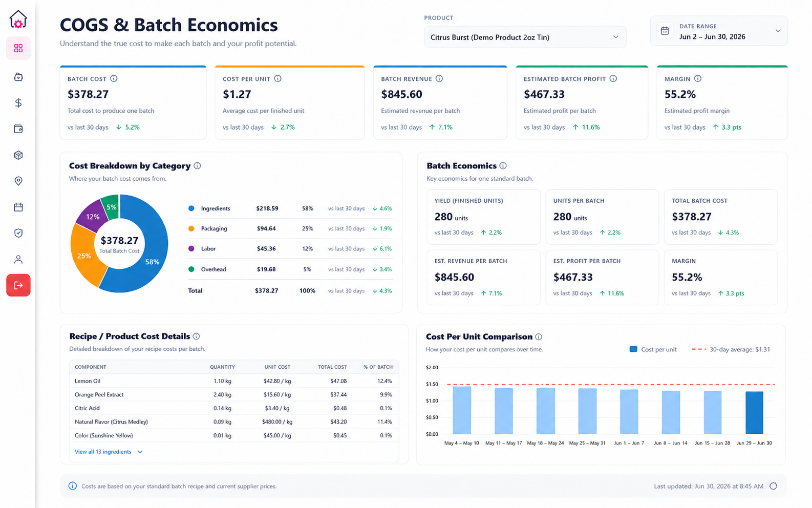Select Natural Flavor (Citrus Medley) row
Image resolution: width=812 pixels, height=508 pixels.
[x=234, y=422]
